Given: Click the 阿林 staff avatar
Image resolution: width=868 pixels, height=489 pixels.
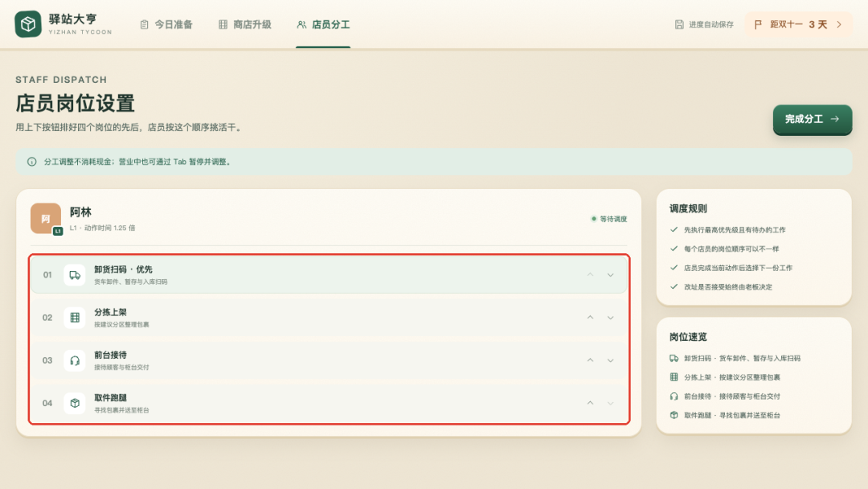Looking at the screenshot, I should click(x=45, y=218).
